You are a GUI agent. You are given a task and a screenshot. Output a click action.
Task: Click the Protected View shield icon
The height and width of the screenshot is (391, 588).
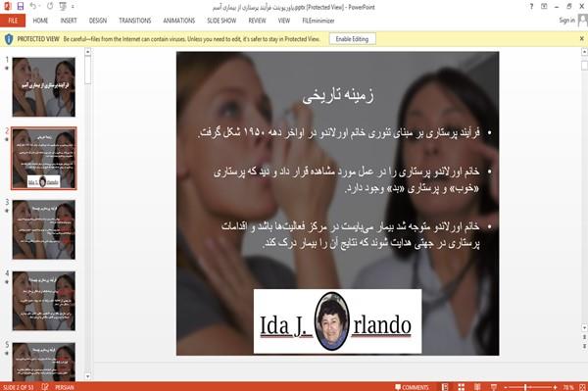pos(9,39)
